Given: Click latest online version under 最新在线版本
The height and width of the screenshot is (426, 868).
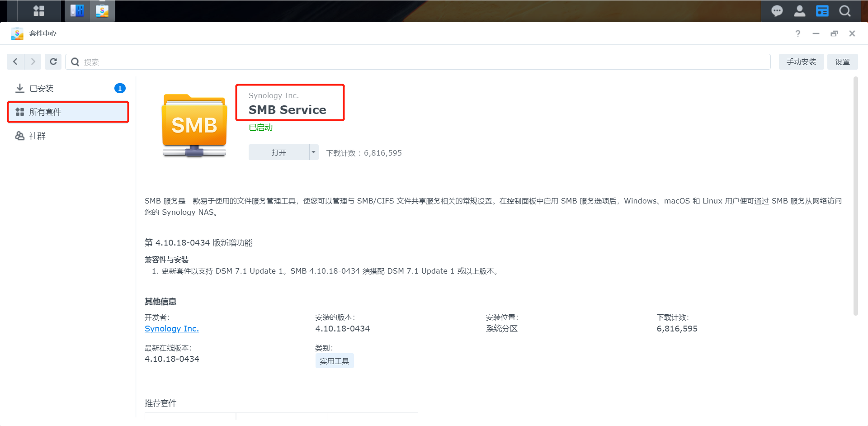Looking at the screenshot, I should click(172, 359).
